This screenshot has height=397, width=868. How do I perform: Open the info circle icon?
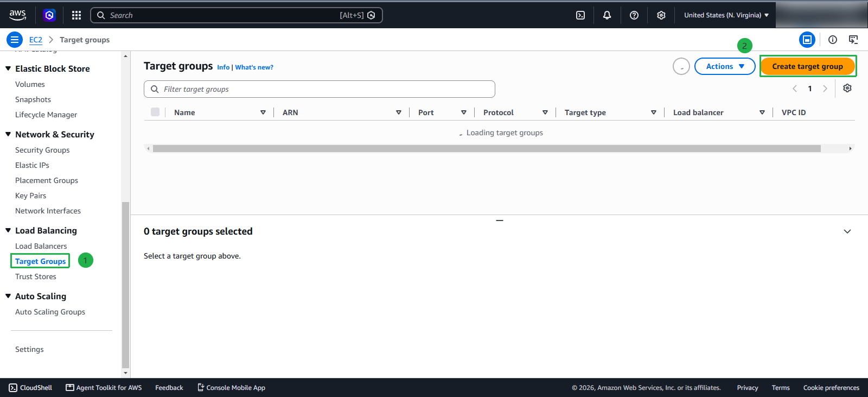[833, 40]
